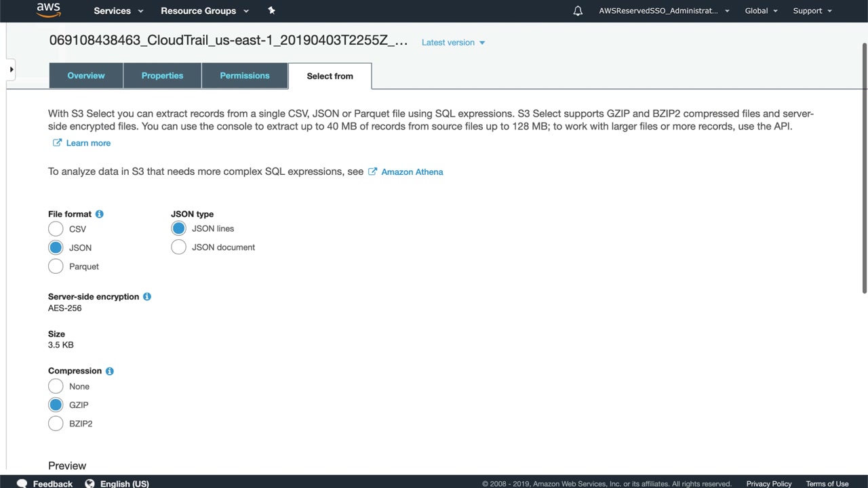Click the Select from tab
868x488 pixels.
tap(330, 76)
